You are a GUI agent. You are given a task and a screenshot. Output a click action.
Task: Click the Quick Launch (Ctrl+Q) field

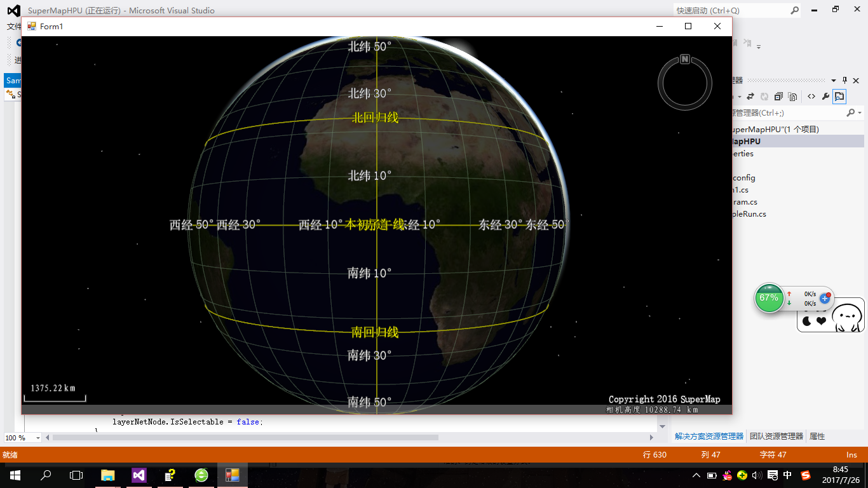tap(731, 10)
